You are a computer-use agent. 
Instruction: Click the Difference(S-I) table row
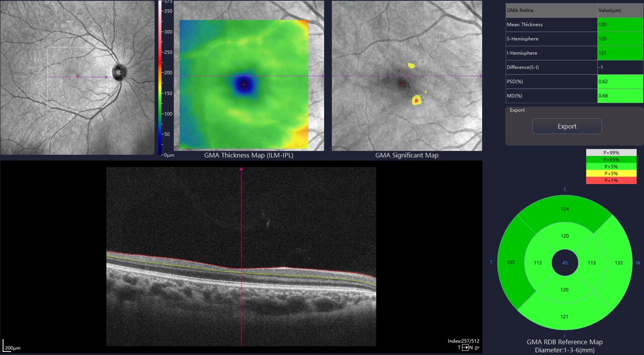(x=551, y=67)
